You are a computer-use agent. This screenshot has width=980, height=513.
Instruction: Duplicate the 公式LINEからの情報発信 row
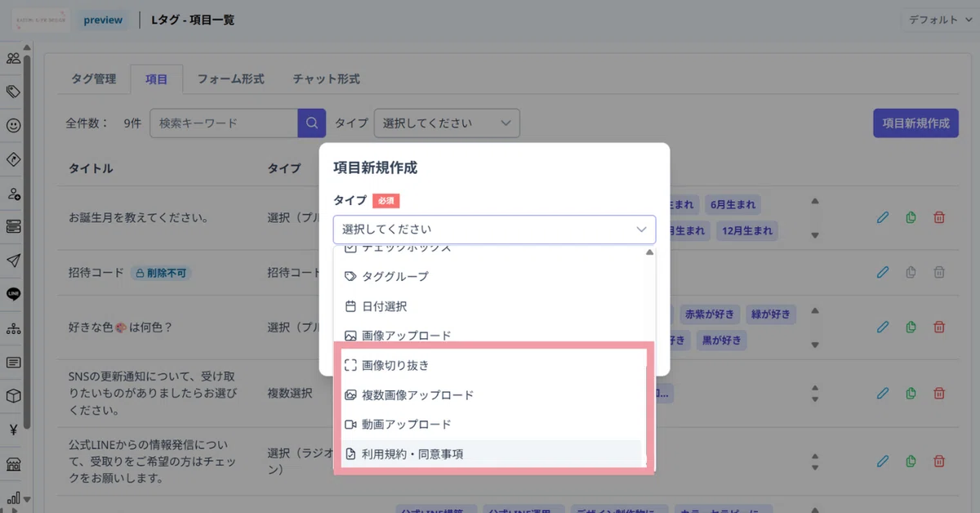coord(911,462)
